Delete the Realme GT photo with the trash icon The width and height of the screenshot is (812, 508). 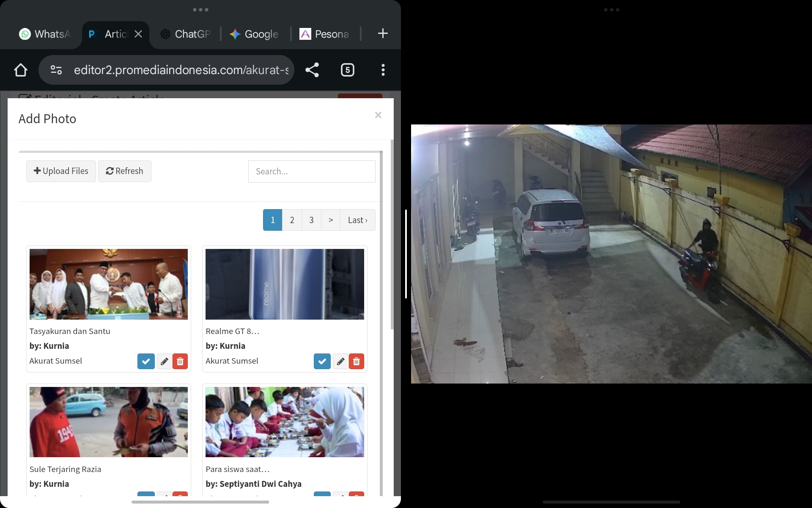point(357,361)
